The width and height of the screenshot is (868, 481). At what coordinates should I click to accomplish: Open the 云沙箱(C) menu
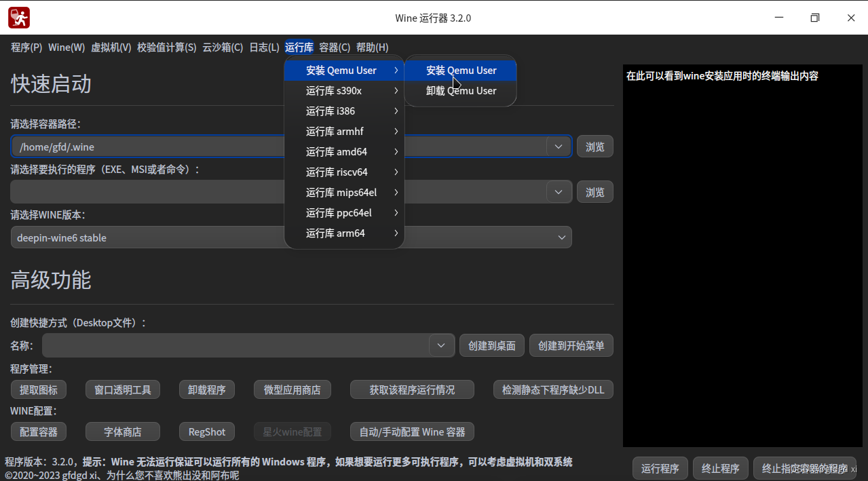click(x=223, y=47)
